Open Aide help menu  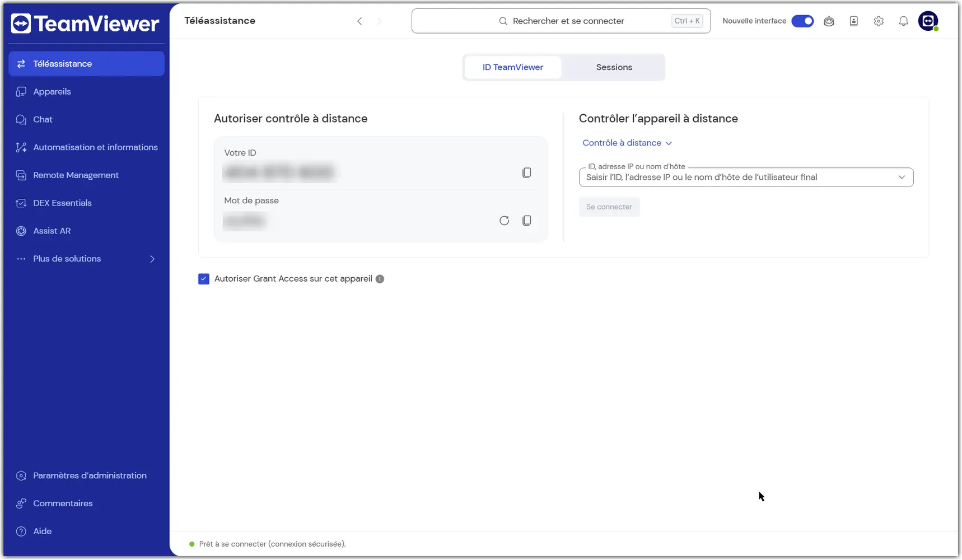87,531
